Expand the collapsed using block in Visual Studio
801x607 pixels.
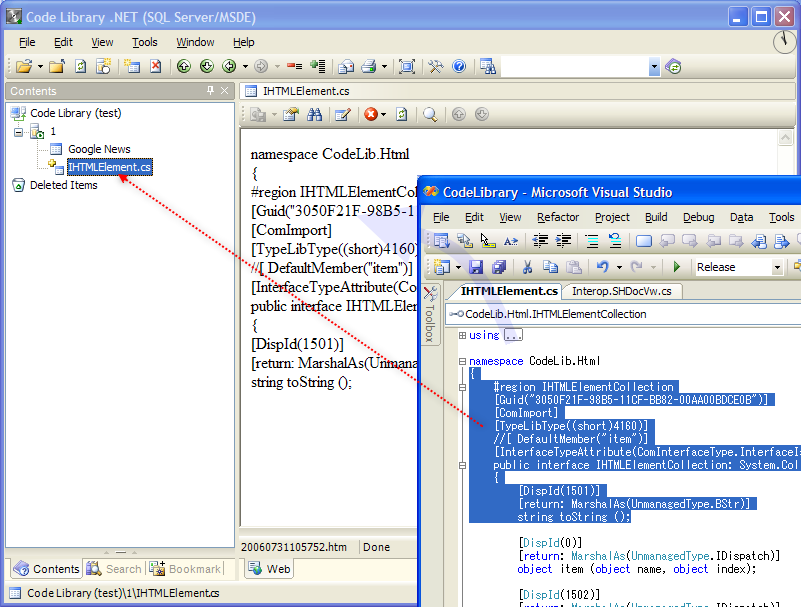tap(462, 335)
